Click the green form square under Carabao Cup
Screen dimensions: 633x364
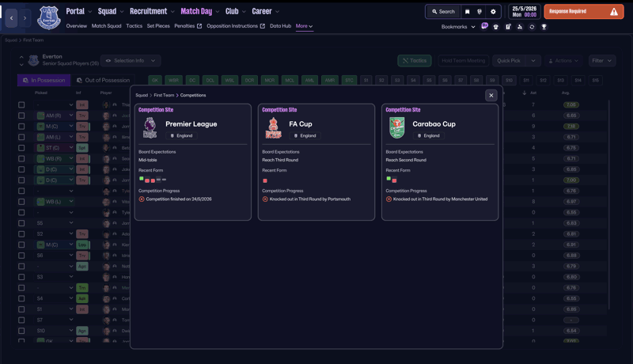click(389, 178)
